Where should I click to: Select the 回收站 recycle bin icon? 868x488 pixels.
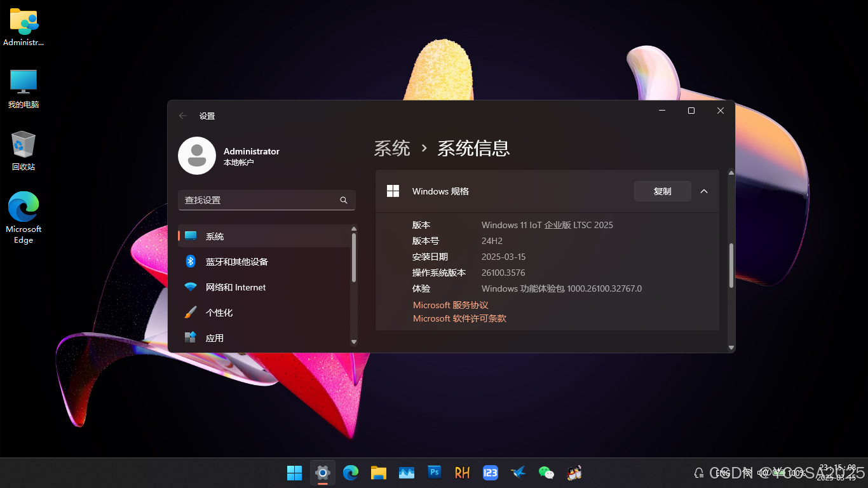tap(24, 151)
